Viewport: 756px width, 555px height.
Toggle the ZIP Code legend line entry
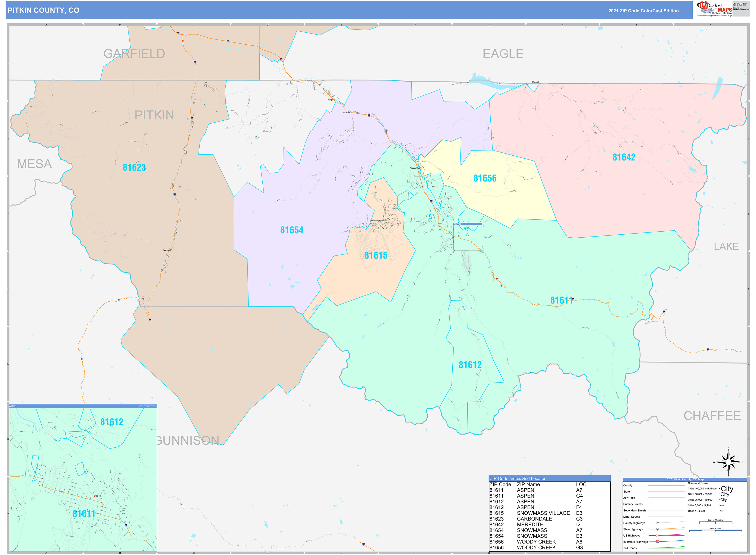[667, 498]
